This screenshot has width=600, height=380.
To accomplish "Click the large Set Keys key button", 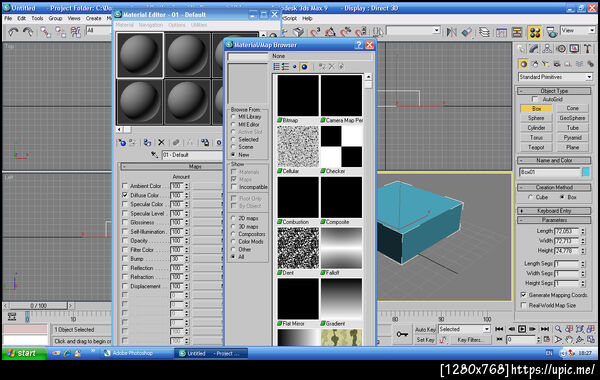I will pos(402,334).
